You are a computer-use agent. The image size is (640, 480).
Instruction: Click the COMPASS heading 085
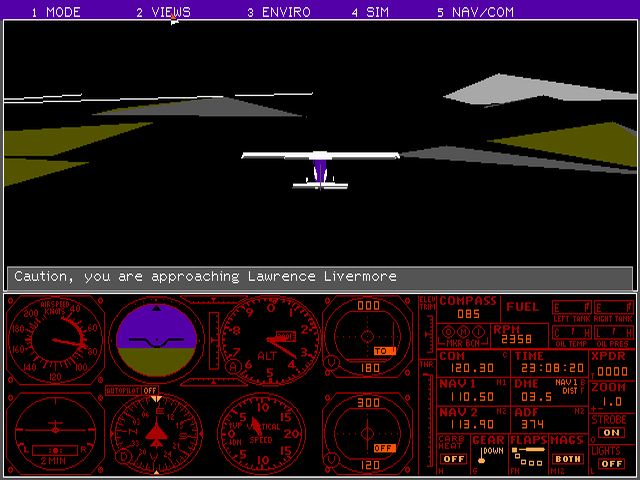point(468,314)
